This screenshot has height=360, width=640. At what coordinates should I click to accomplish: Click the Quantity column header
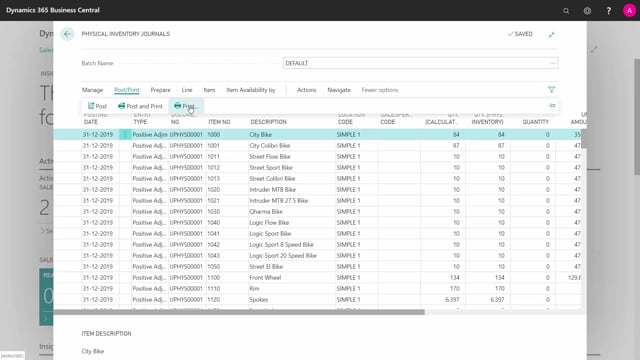click(536, 122)
